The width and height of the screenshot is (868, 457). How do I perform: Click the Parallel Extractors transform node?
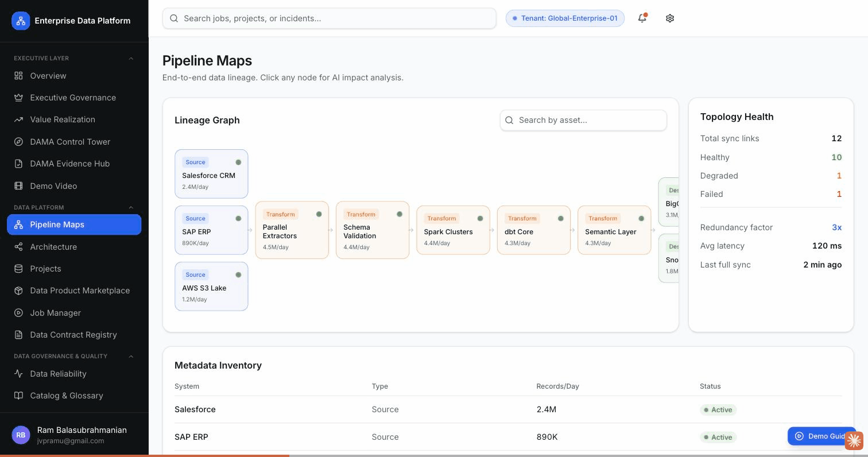point(292,230)
